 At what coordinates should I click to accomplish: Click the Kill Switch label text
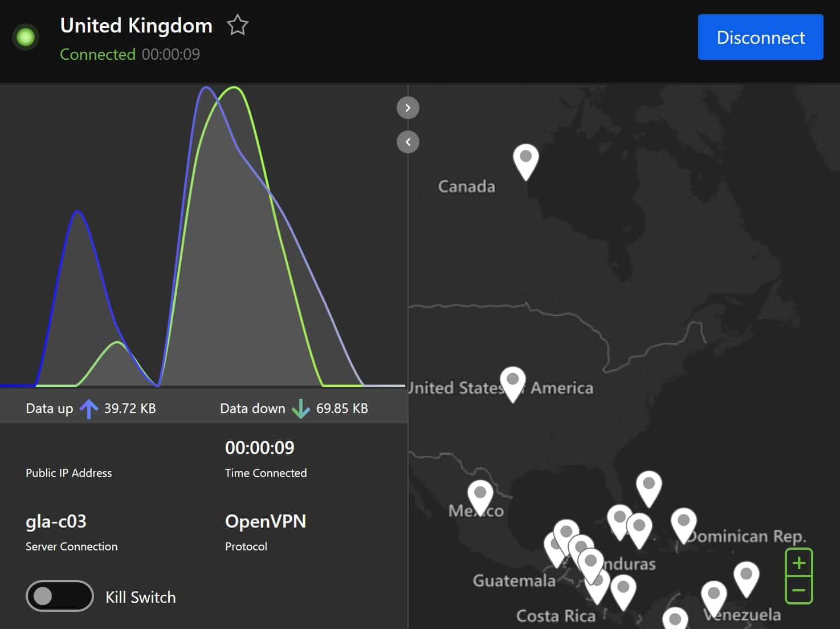tap(141, 597)
